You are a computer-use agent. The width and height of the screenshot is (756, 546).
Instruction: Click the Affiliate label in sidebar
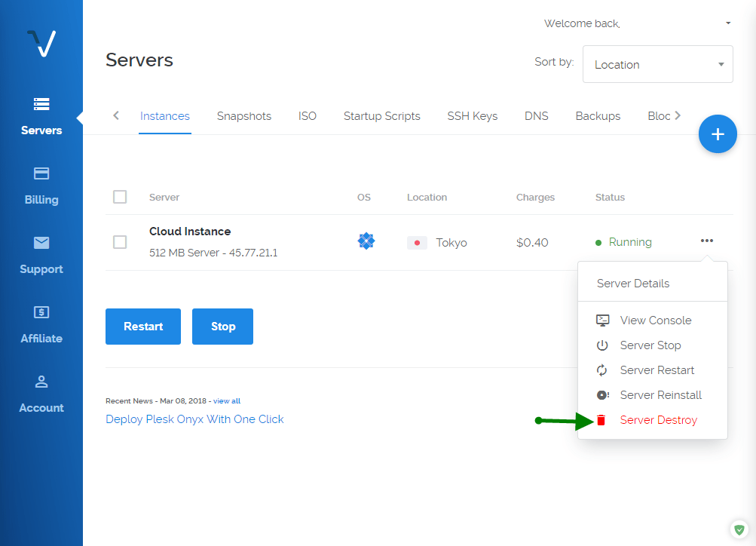point(41,339)
